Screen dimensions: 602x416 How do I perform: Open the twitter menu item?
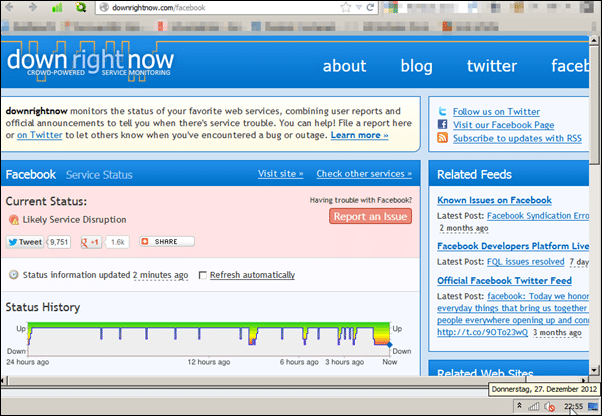pyautogui.click(x=492, y=66)
